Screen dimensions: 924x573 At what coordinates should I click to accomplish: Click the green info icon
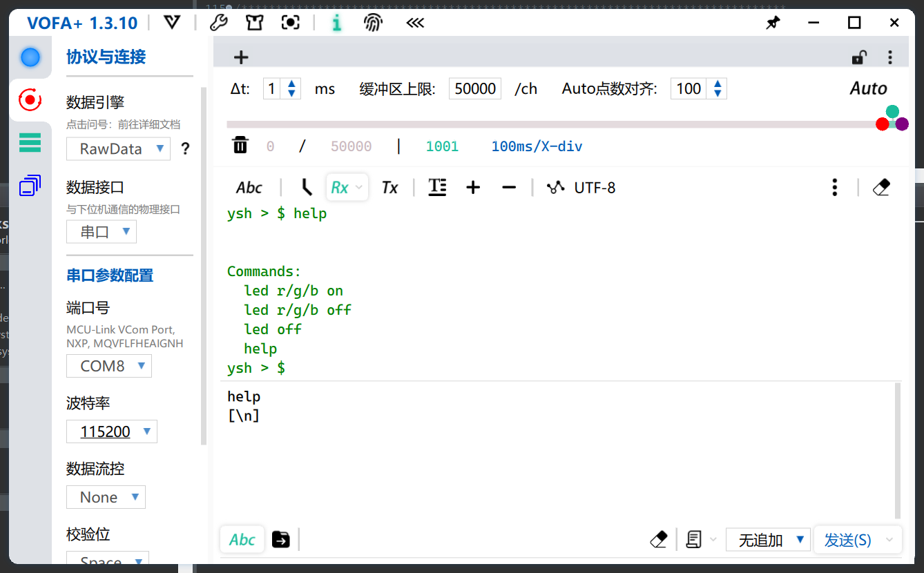[x=336, y=23]
